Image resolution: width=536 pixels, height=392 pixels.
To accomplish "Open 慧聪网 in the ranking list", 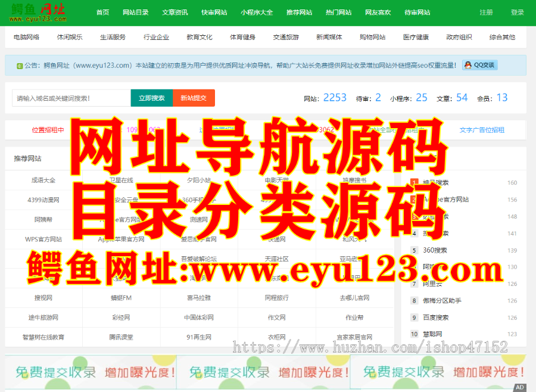I will [x=432, y=334].
